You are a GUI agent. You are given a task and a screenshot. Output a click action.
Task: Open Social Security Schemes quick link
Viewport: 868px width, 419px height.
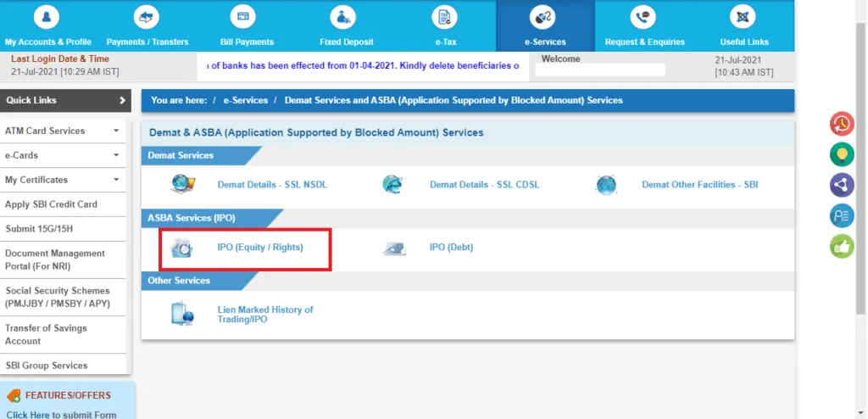tap(58, 297)
